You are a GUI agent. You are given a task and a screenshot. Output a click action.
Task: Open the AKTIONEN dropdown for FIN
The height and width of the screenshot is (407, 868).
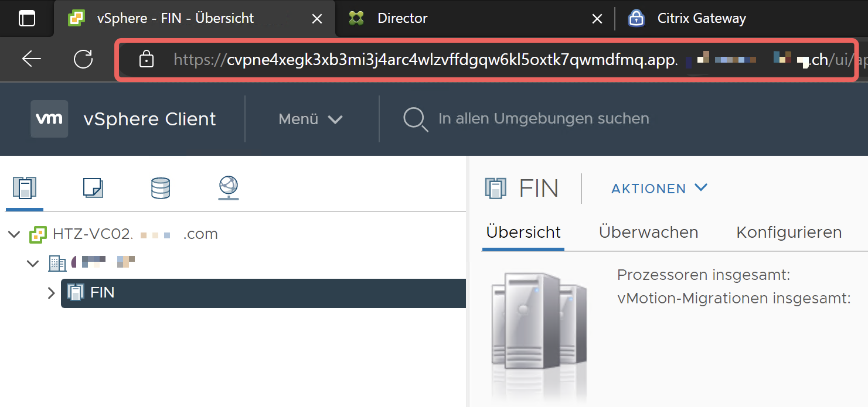tap(659, 188)
